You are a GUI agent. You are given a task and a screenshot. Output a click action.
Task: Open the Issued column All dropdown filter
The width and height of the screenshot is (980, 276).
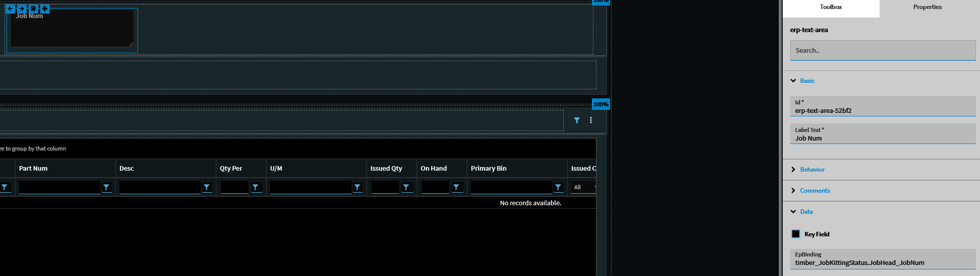(x=583, y=187)
